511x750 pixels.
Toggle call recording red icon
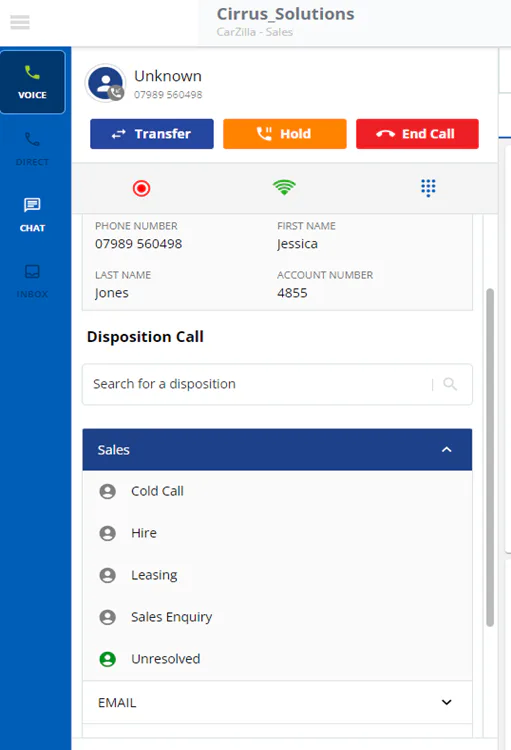coord(142,188)
